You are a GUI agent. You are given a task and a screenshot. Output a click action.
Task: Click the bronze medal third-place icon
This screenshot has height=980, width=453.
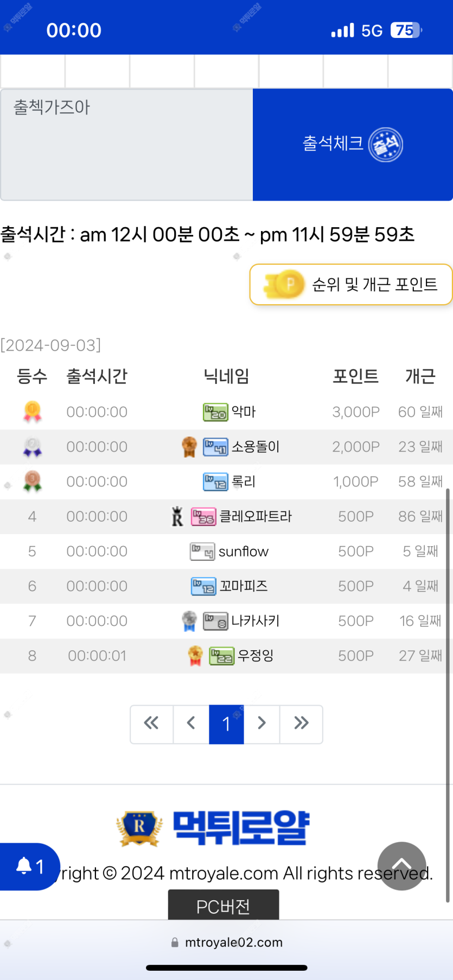[33, 481]
